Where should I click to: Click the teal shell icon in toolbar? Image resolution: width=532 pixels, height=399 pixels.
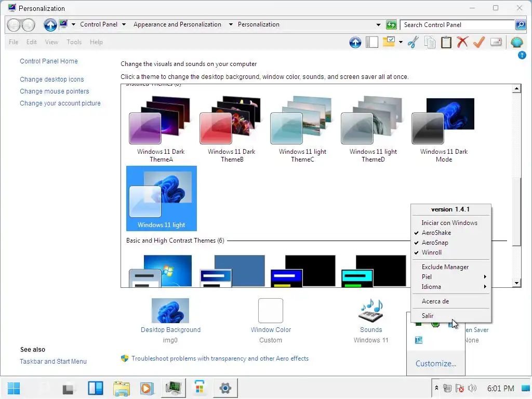pyautogui.click(x=517, y=42)
